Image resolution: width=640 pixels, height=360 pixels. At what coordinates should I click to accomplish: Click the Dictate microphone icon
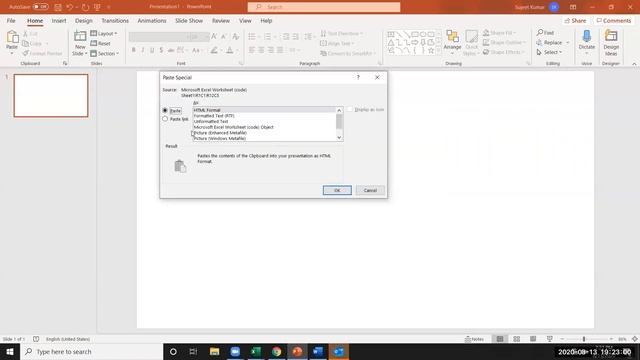pyautogui.click(x=587, y=37)
